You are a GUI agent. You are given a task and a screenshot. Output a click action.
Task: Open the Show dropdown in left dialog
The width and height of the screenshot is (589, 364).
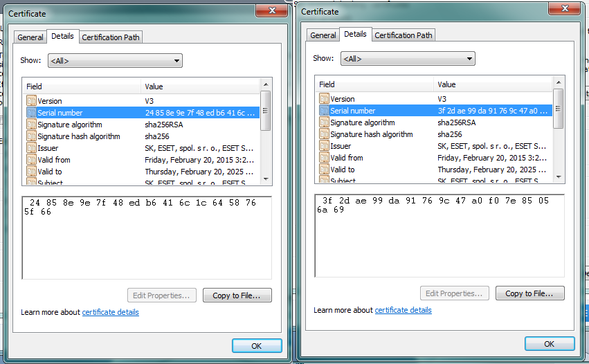[114, 61]
